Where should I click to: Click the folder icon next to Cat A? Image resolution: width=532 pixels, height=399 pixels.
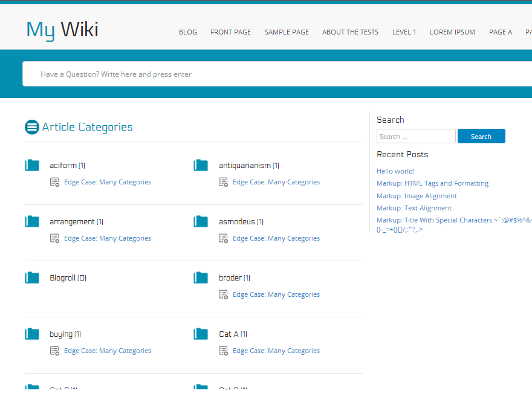click(201, 334)
